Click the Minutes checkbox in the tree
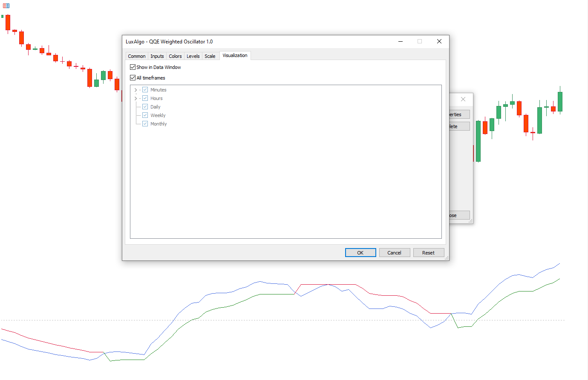 [145, 90]
